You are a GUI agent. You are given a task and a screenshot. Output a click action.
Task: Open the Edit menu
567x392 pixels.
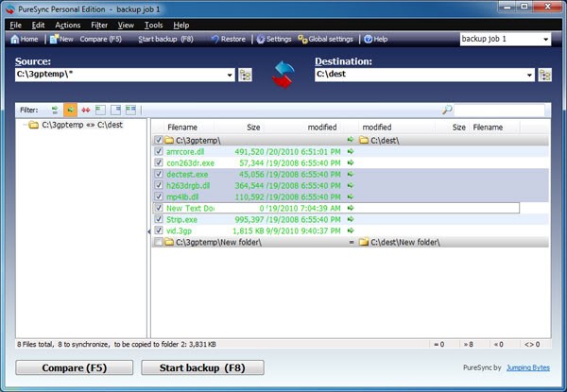[38, 26]
